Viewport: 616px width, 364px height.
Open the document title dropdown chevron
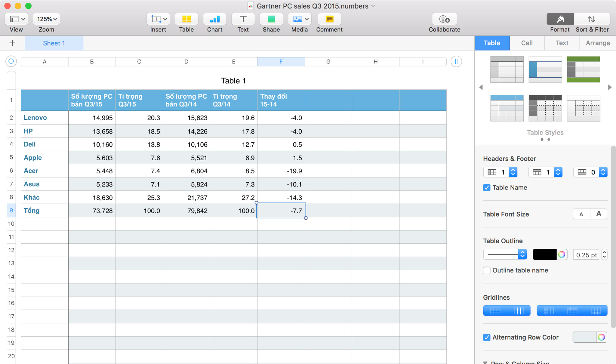[x=373, y=6]
